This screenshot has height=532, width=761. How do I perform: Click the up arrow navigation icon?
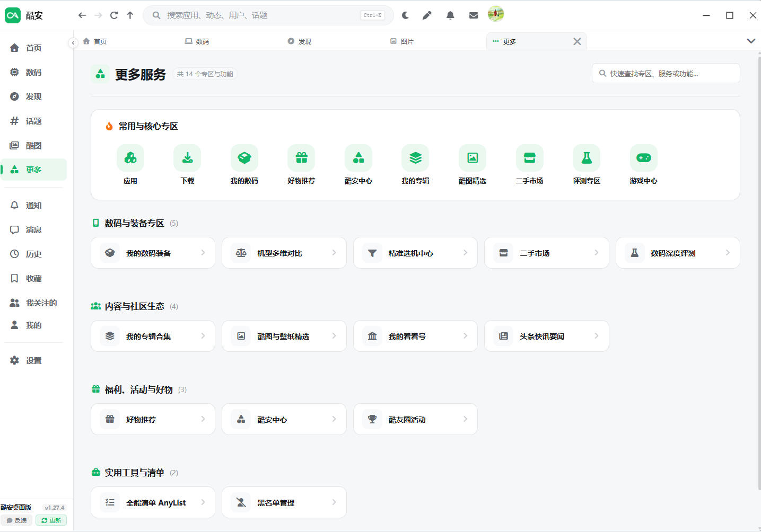point(130,15)
